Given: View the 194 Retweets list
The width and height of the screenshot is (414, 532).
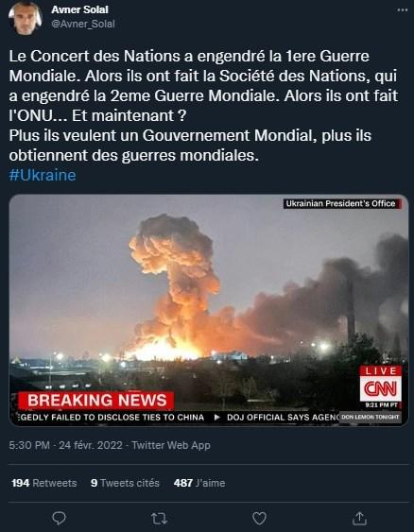Looking at the screenshot, I should (44, 483).
